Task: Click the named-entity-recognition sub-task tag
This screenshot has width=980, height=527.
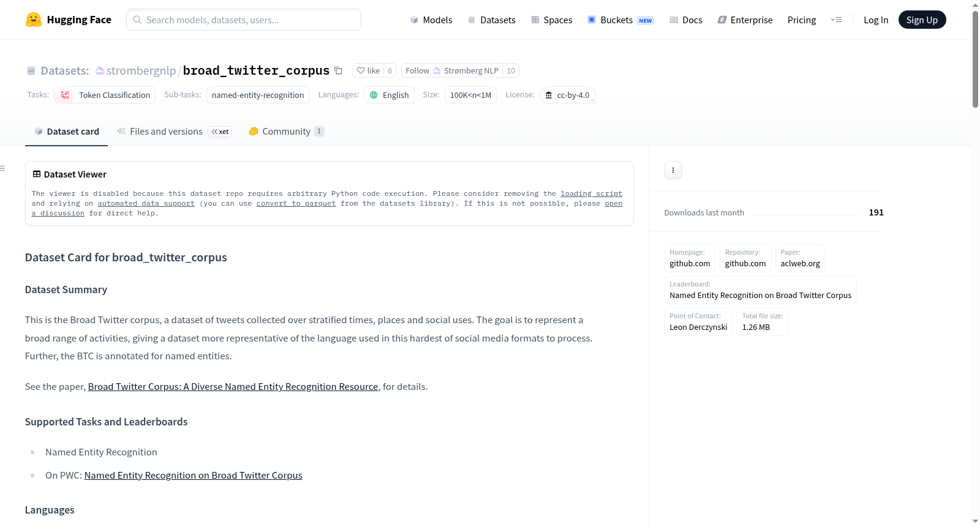Action: (x=258, y=95)
